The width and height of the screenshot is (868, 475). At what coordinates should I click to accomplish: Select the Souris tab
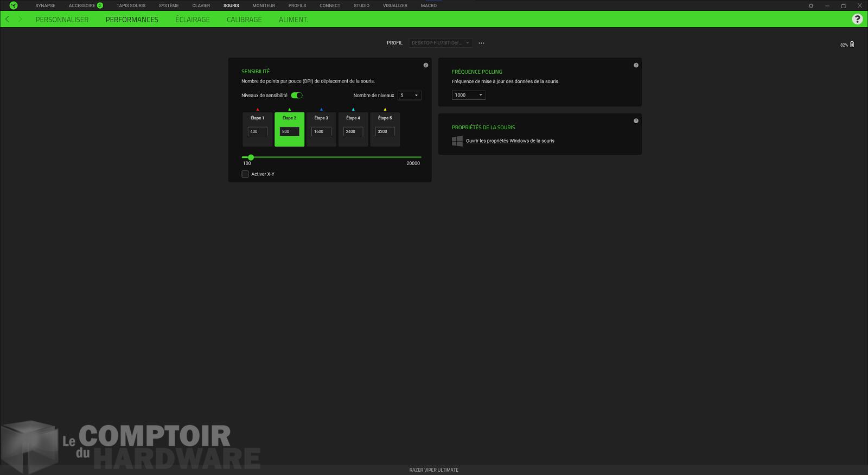click(x=231, y=5)
